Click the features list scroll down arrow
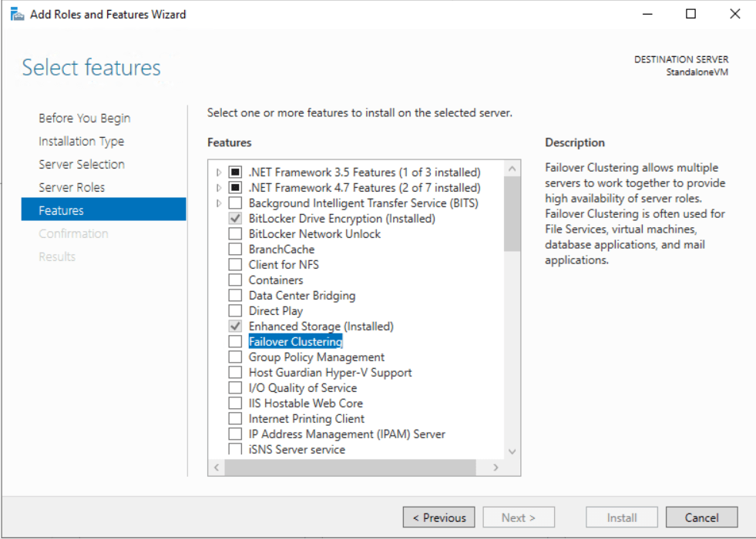 [x=512, y=452]
